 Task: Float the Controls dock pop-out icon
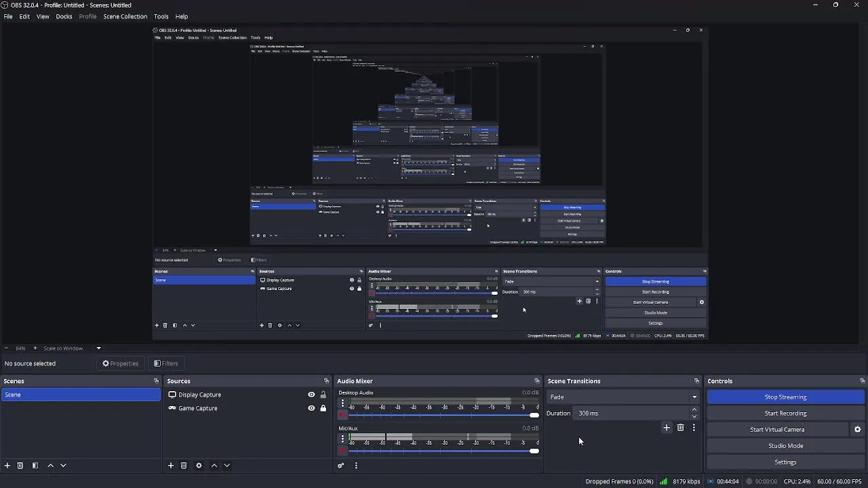pyautogui.click(x=862, y=381)
